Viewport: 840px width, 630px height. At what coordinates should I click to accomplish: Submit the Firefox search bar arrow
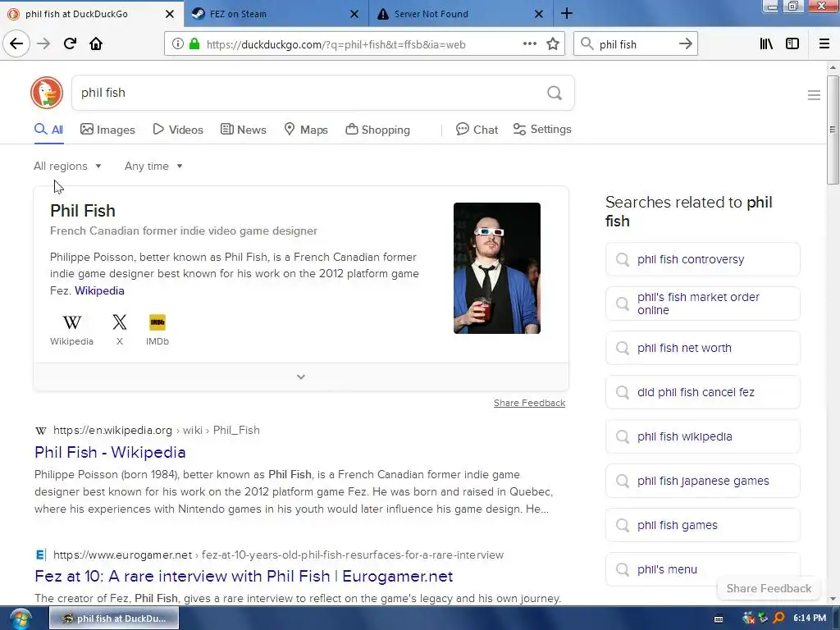tap(685, 44)
